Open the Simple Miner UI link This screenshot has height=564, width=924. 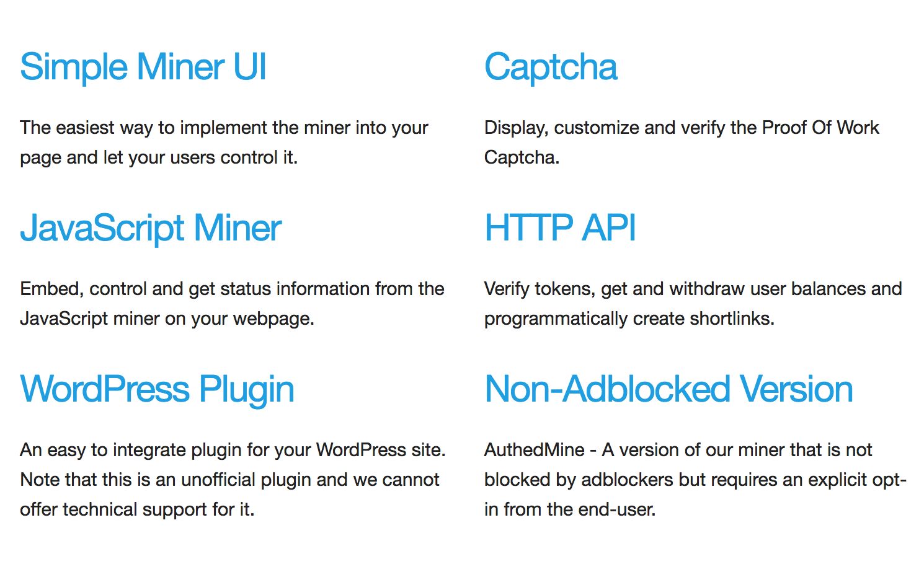click(x=143, y=67)
